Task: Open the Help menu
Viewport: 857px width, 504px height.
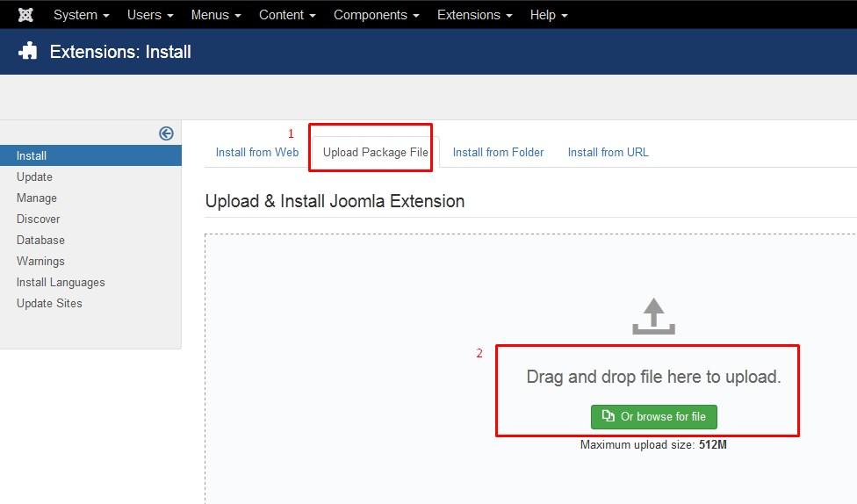Action: coord(548,15)
